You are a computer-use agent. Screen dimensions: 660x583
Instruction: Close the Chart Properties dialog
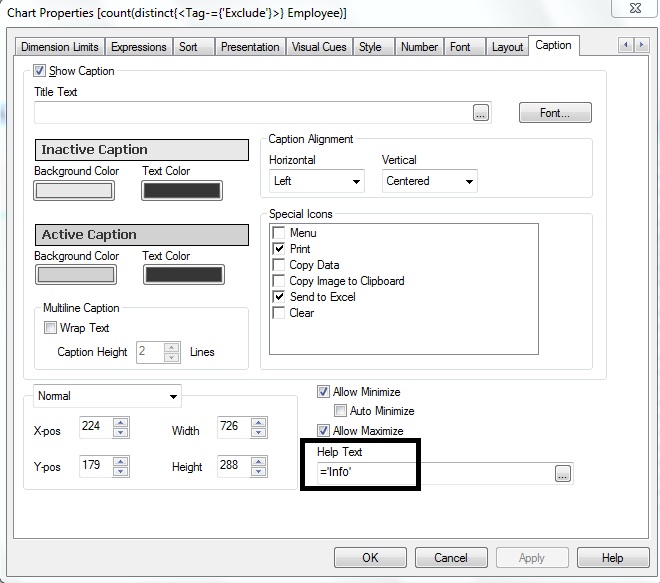(634, 8)
